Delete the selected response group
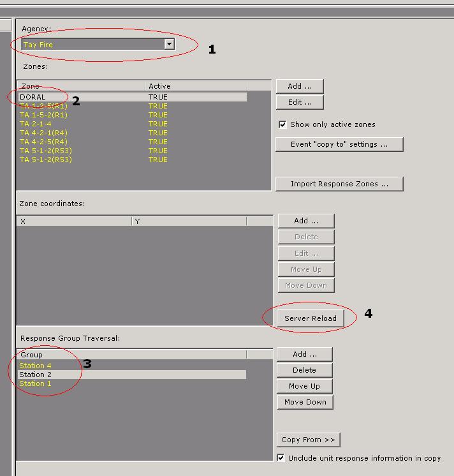Screen dimensions: 454x476 tap(304, 370)
